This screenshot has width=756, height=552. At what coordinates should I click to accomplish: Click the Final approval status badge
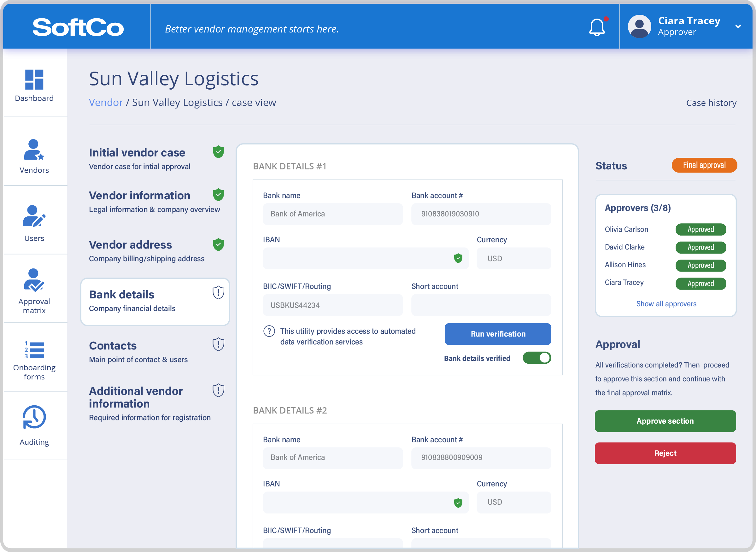click(x=704, y=165)
